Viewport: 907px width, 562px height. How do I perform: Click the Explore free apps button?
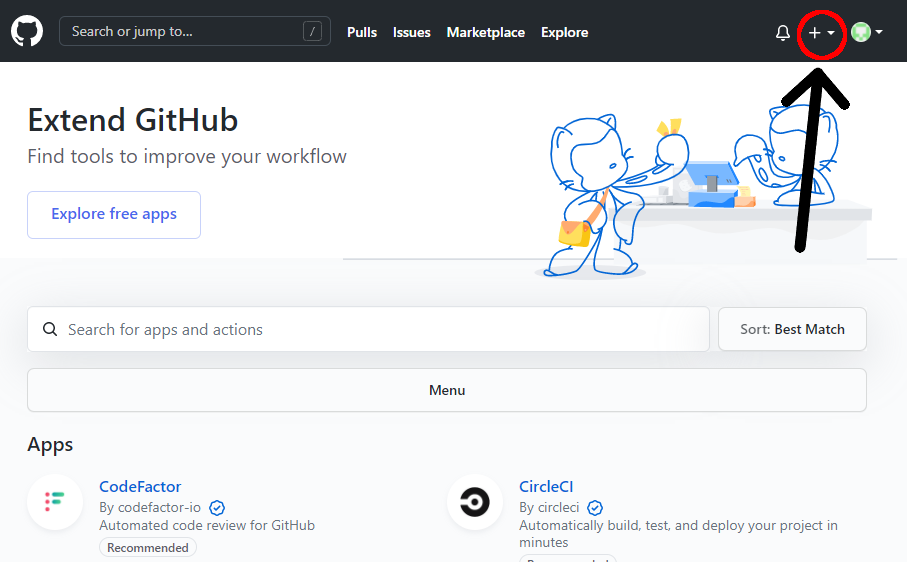click(x=114, y=215)
